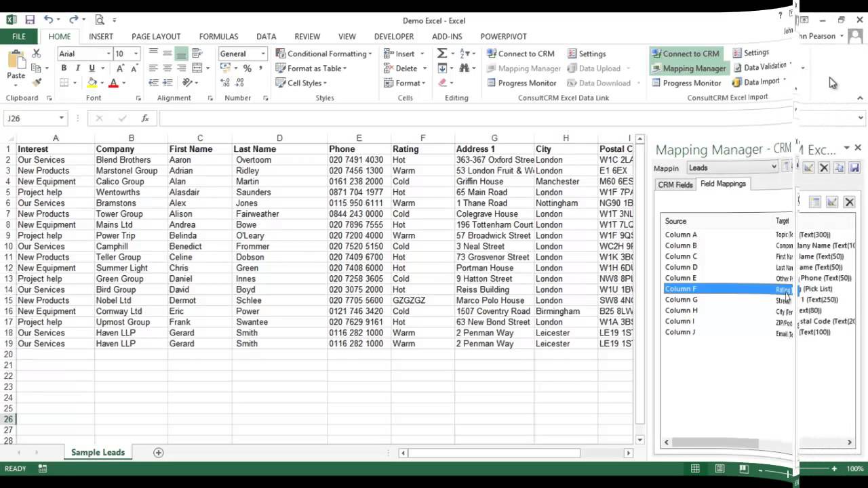Click the Insert Function fx icon
Image resolution: width=868 pixels, height=488 pixels.
coord(145,118)
